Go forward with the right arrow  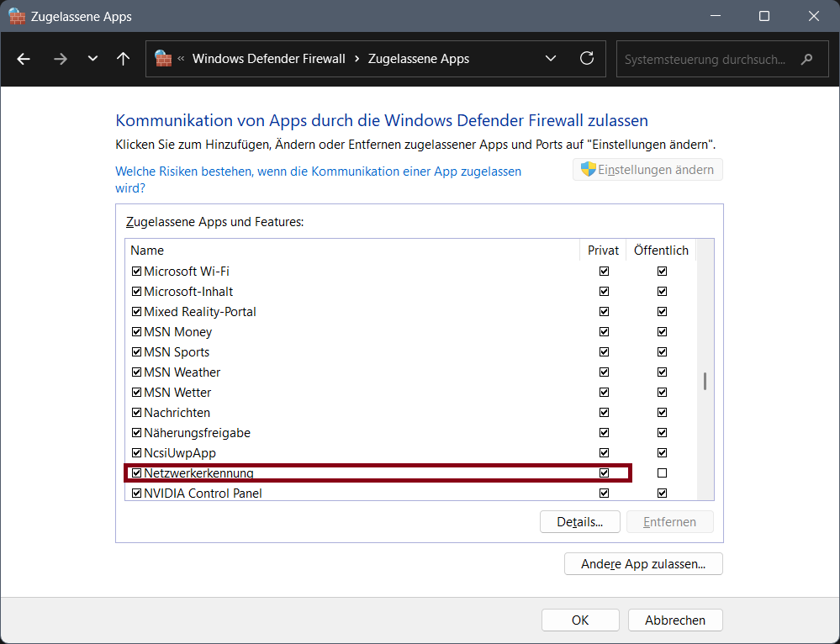point(61,59)
